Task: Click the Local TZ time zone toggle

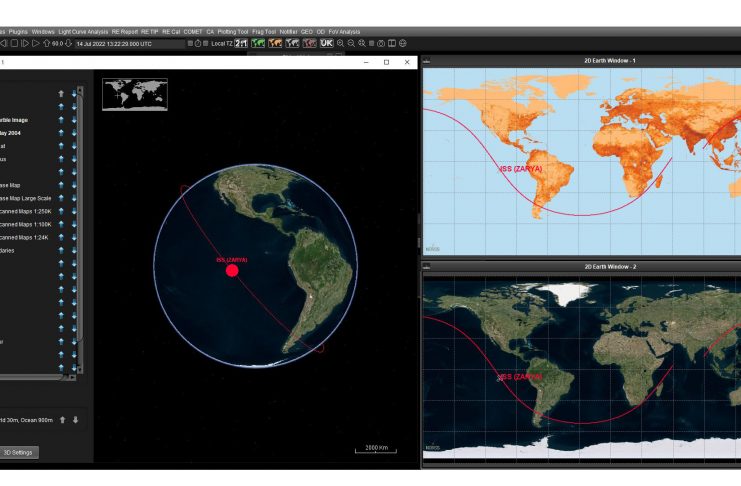Action: point(220,43)
